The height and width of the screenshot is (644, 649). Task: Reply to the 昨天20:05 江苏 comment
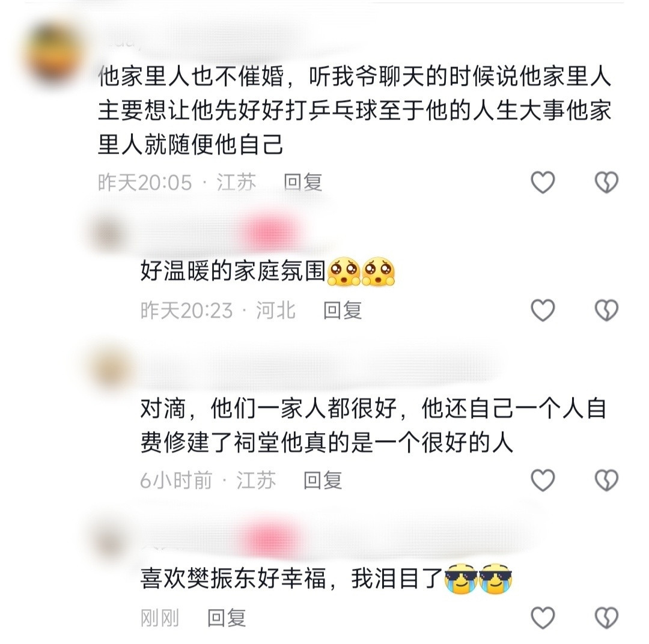(303, 182)
